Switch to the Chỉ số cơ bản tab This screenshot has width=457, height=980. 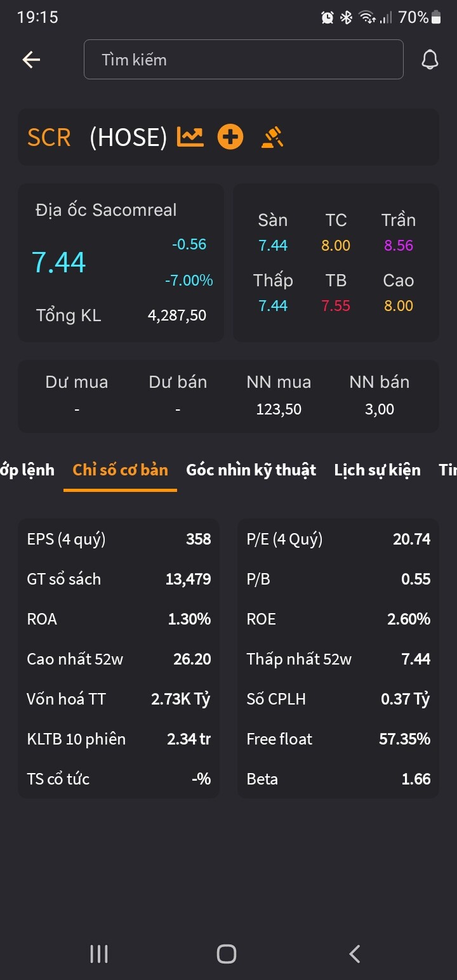(x=120, y=470)
